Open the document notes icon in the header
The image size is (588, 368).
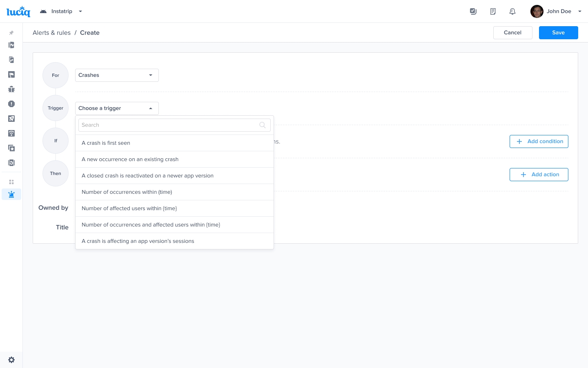click(493, 11)
